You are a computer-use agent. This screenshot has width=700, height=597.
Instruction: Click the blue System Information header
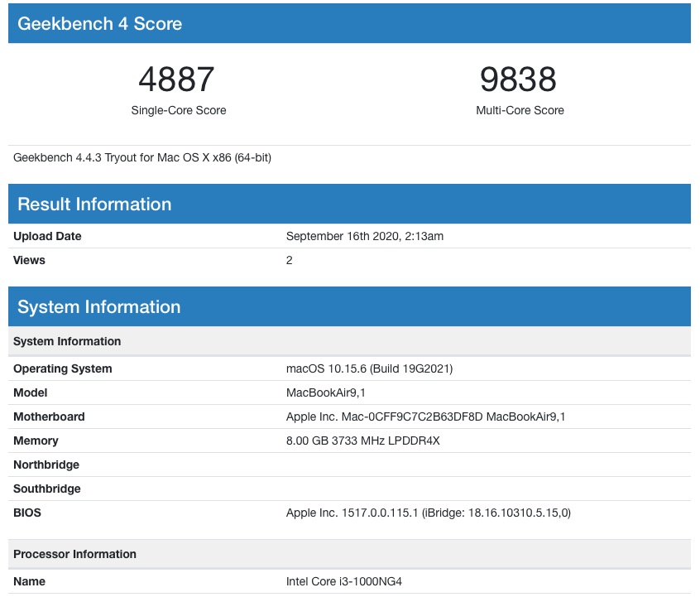pyautogui.click(x=98, y=307)
